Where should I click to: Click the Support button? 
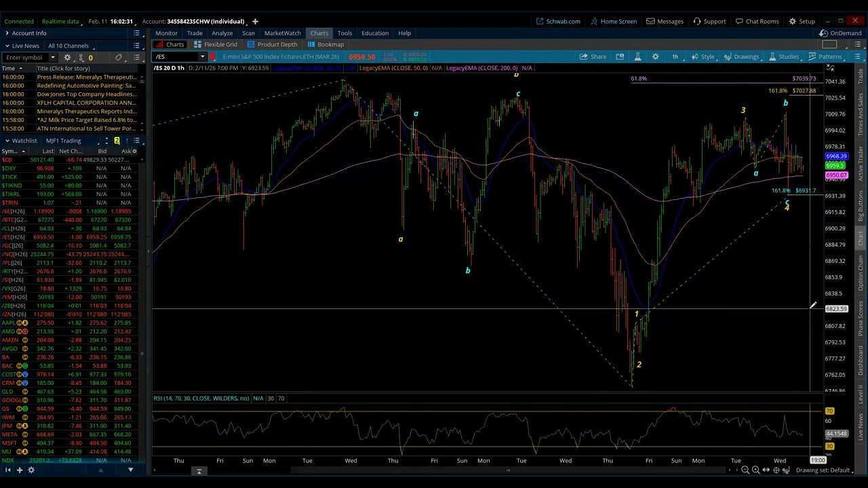[x=709, y=21]
